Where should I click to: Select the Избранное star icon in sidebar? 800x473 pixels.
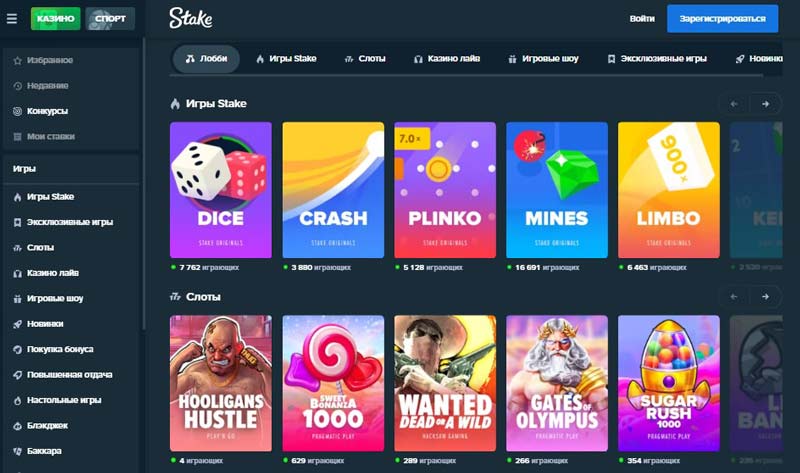[17, 61]
